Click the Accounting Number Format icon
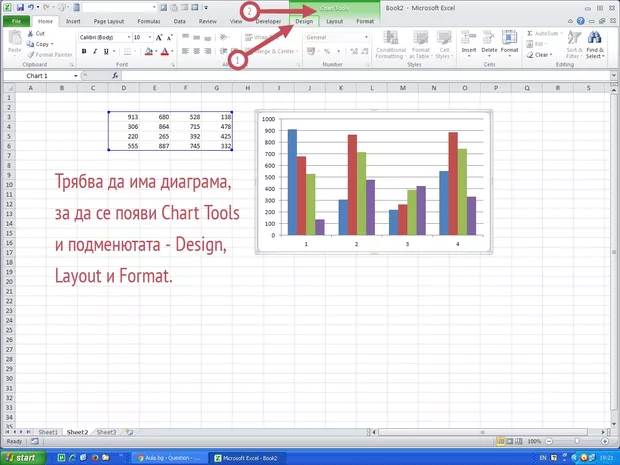Image resolution: width=620 pixels, height=465 pixels. 310,51
